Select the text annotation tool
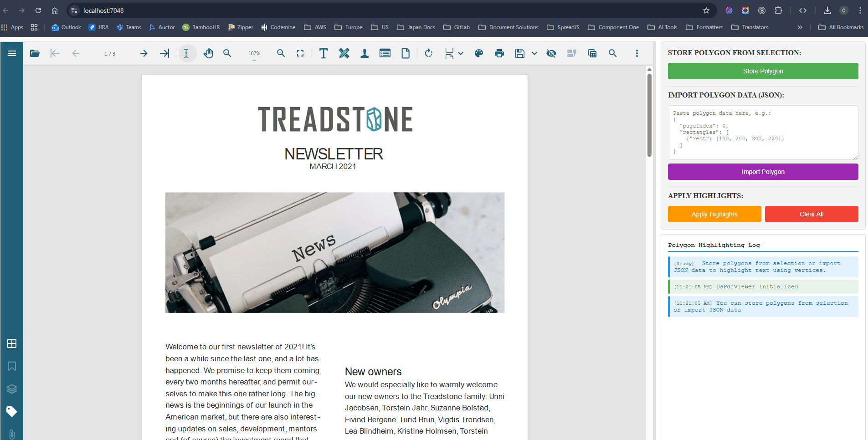The height and width of the screenshot is (440, 868). click(x=323, y=53)
